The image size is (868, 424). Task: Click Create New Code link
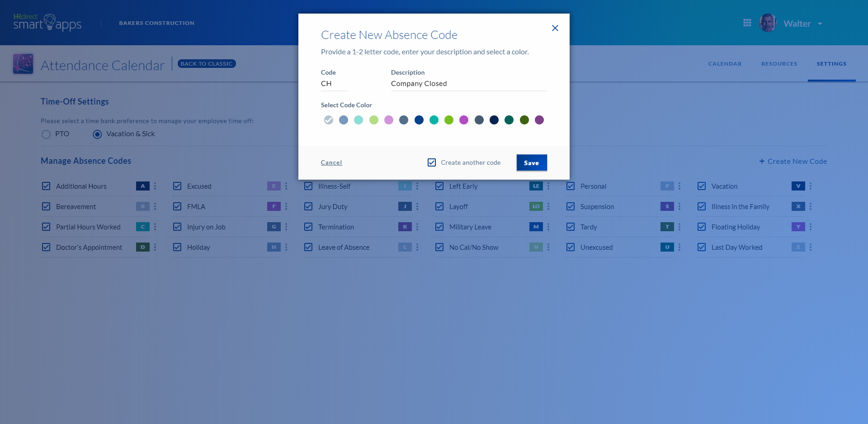click(x=793, y=161)
